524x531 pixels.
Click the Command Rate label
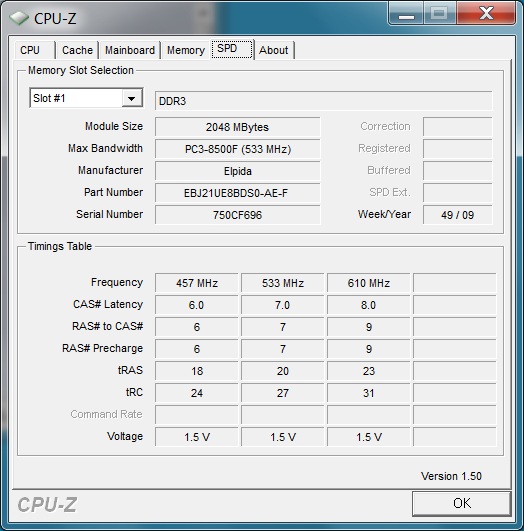(106, 414)
